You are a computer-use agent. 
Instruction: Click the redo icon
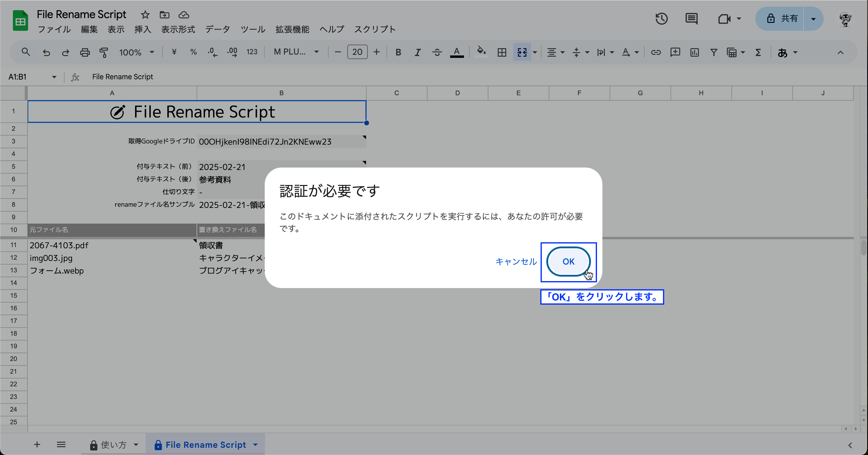(65, 52)
